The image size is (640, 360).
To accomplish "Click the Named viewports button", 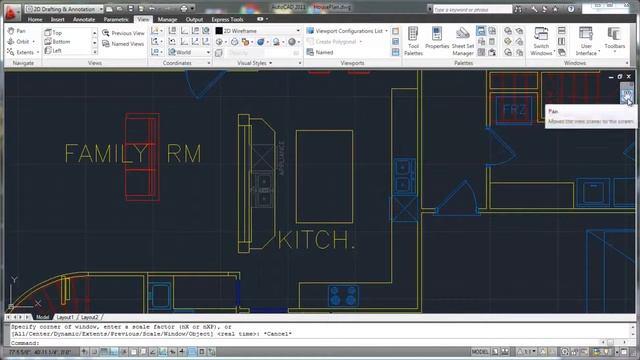I will click(x=320, y=52).
